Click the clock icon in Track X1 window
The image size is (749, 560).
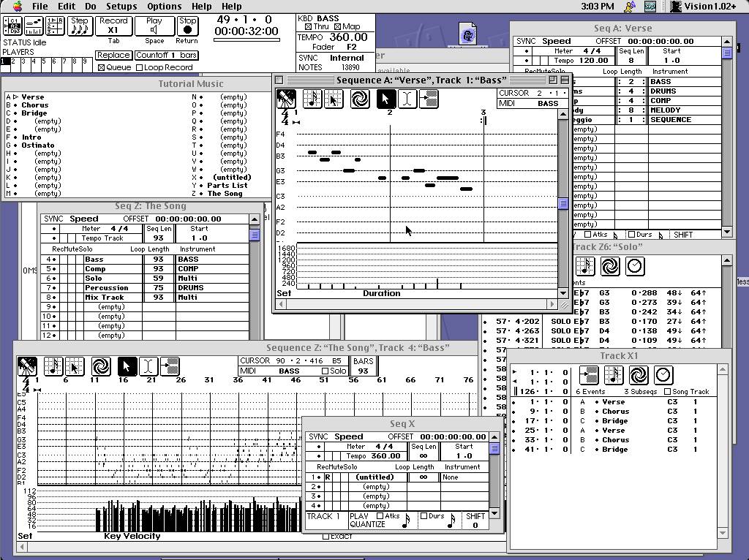click(x=663, y=375)
